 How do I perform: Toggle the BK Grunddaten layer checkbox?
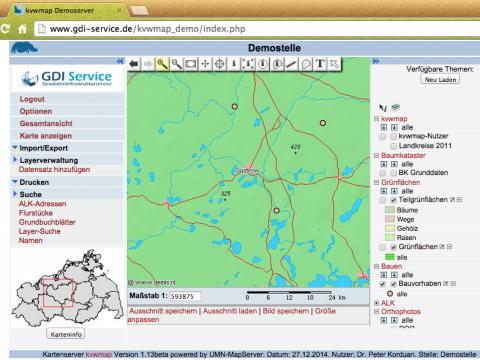pyautogui.click(x=393, y=173)
